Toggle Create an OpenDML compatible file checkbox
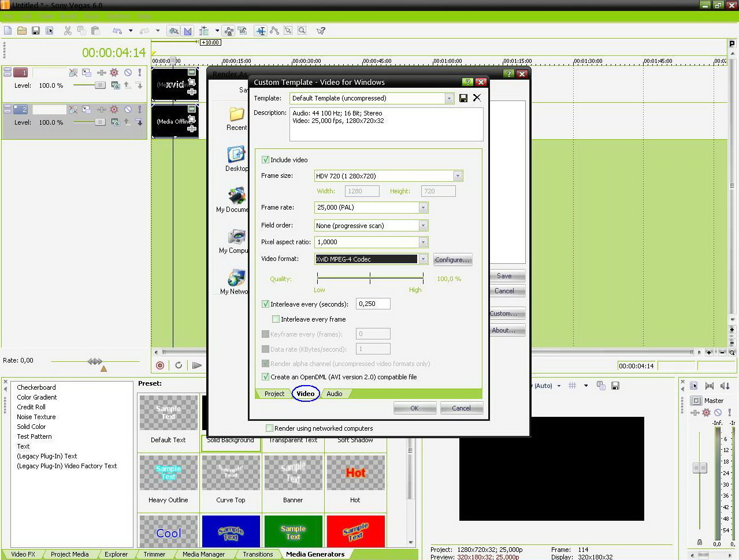739x560 pixels. pos(265,376)
